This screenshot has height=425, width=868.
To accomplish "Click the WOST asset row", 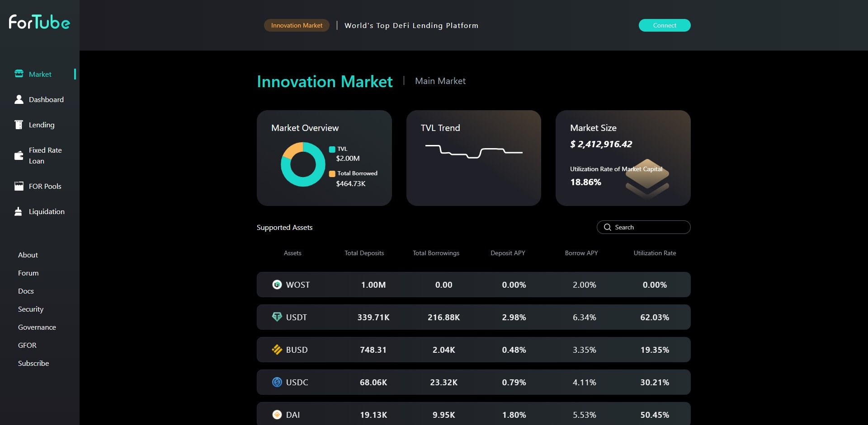I will click(x=473, y=285).
